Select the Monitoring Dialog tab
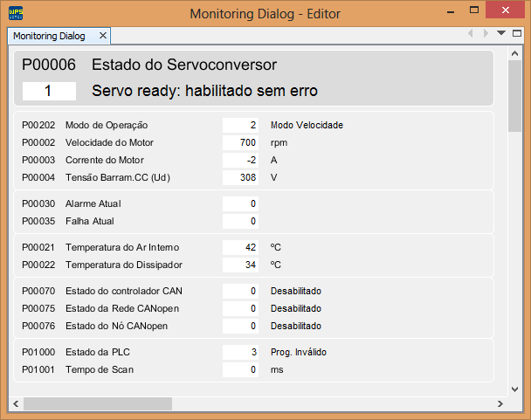 coord(49,36)
